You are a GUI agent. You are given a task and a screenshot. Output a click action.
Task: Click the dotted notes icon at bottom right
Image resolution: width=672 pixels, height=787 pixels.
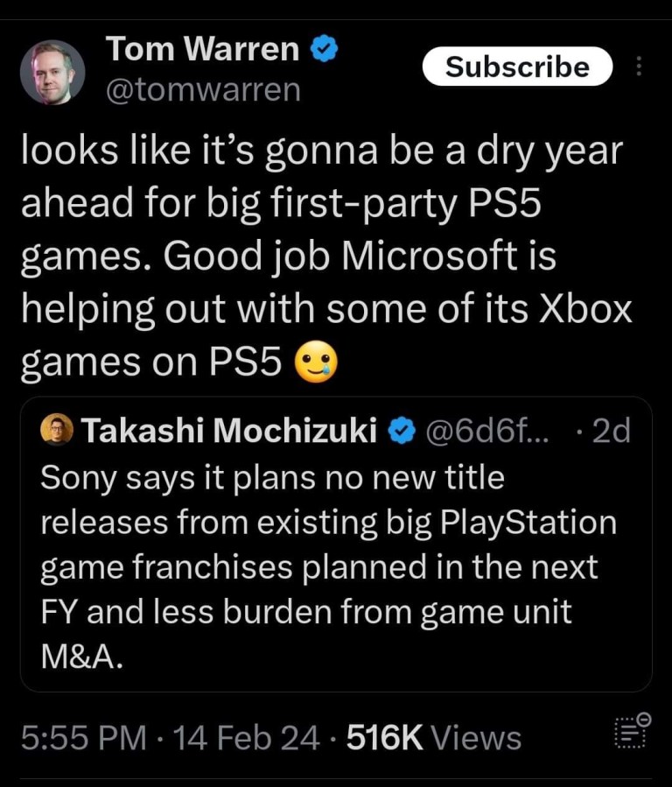(629, 733)
